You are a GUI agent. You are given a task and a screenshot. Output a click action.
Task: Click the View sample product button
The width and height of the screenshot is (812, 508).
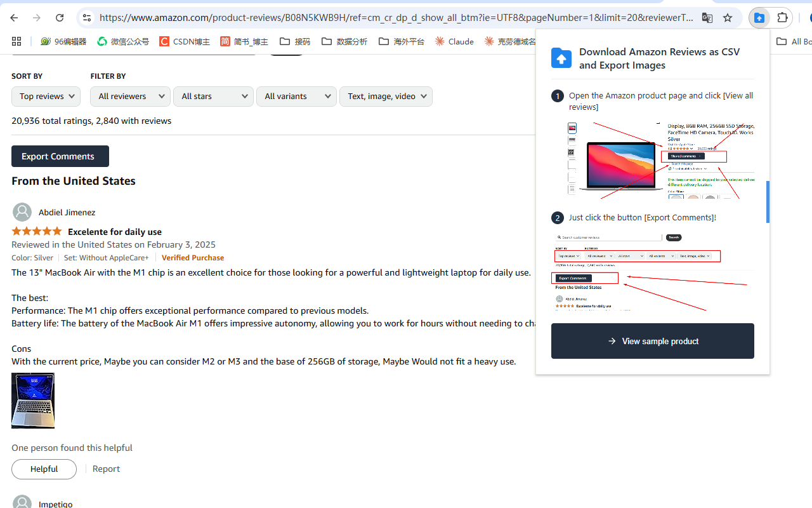[x=653, y=341]
